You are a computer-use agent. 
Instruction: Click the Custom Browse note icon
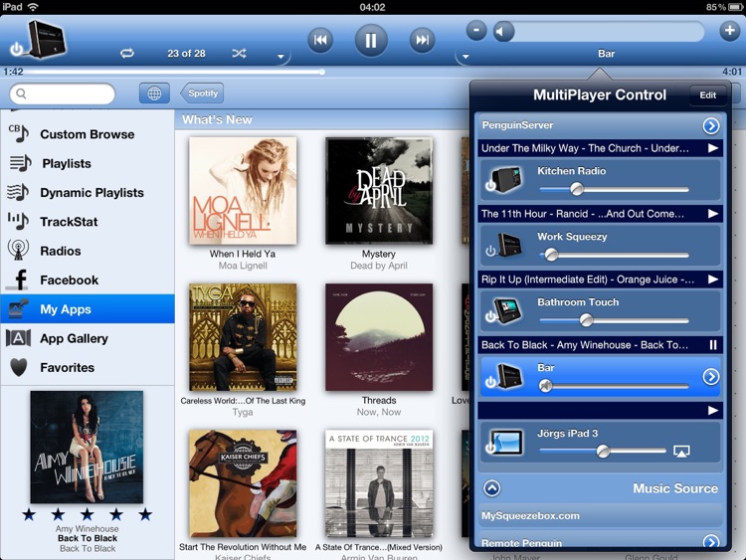click(19, 133)
